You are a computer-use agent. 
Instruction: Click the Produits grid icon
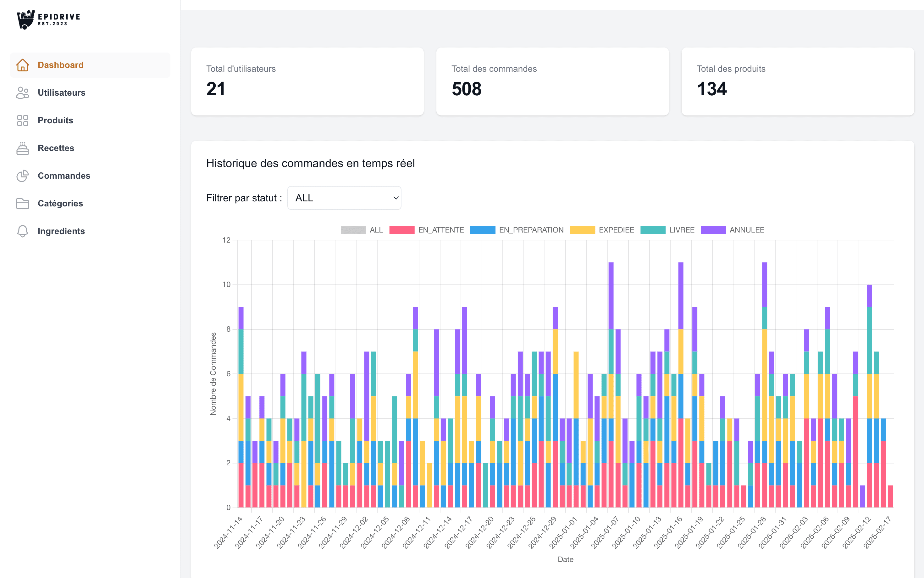tap(23, 121)
